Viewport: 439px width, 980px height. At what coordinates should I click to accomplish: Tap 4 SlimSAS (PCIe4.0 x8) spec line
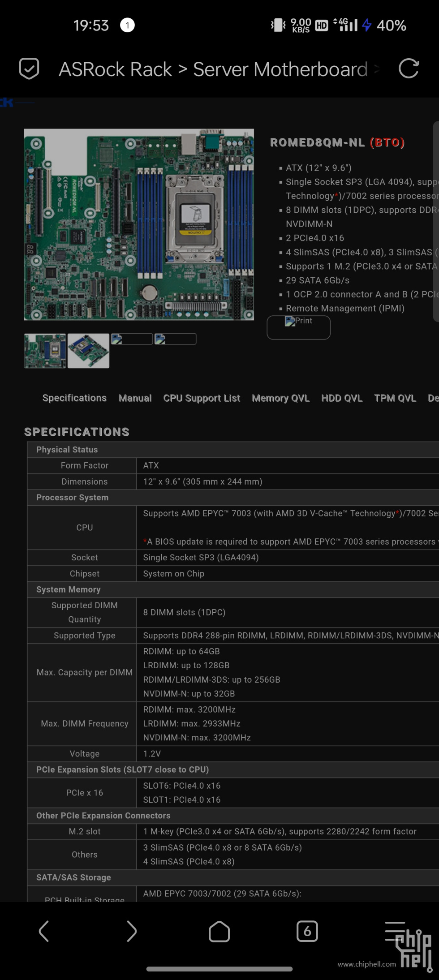189,861
